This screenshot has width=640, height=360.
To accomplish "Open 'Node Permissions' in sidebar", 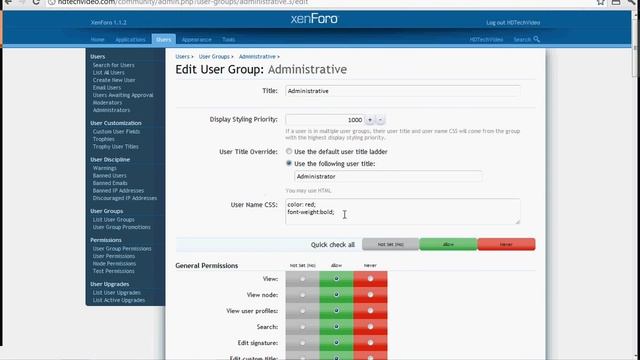I will pos(114,264).
